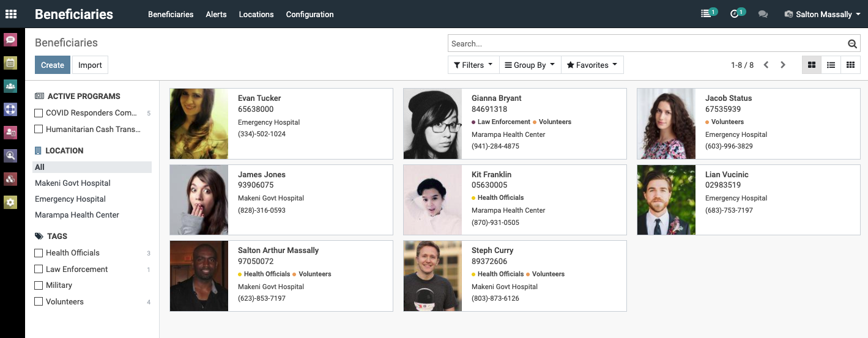The height and width of the screenshot is (338, 868).
Task: Open the Calendar app in sidebar
Action: [10, 63]
